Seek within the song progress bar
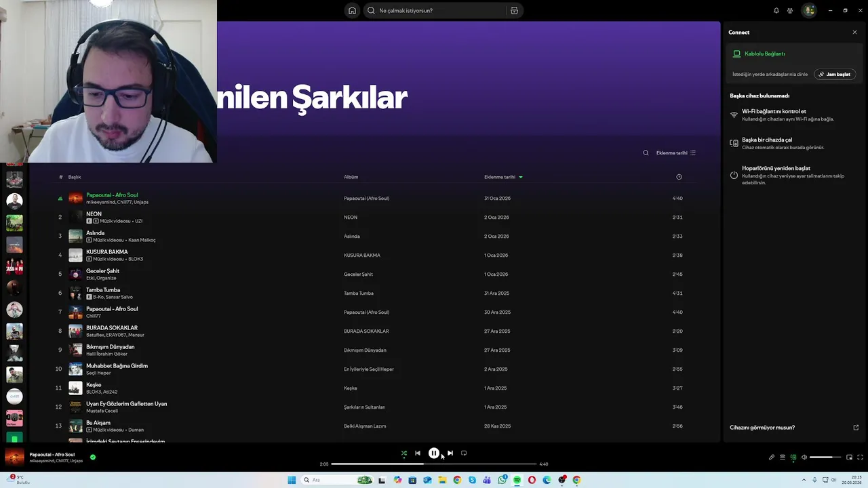 click(x=434, y=464)
